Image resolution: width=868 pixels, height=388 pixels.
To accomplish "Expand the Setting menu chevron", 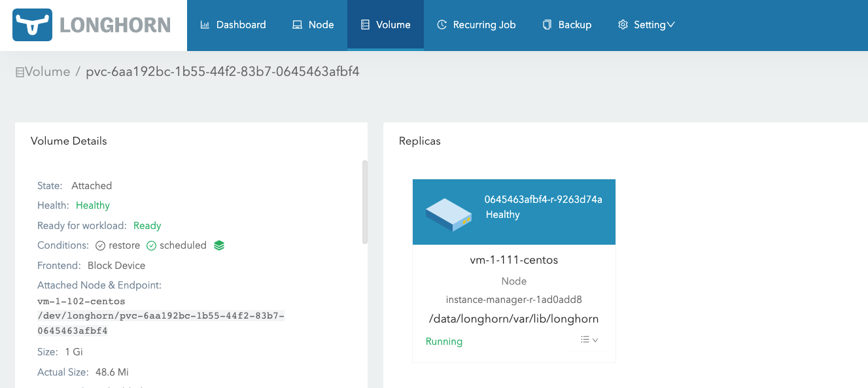I will 670,25.
